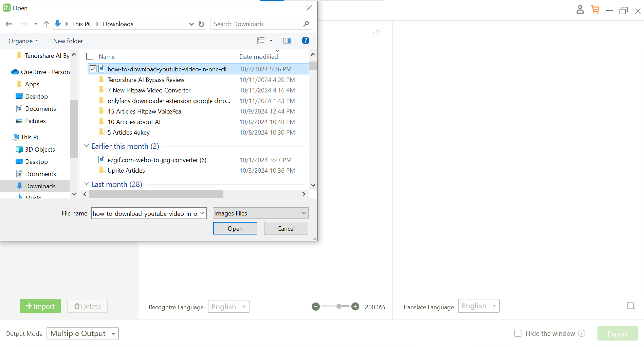This screenshot has width=644, height=347.
Task: Open the Images Files file type dropdown
Action: coord(260,213)
